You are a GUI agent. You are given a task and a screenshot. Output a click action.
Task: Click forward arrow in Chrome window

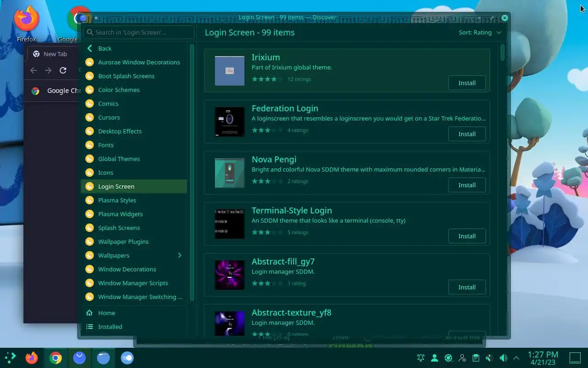pyautogui.click(x=48, y=70)
